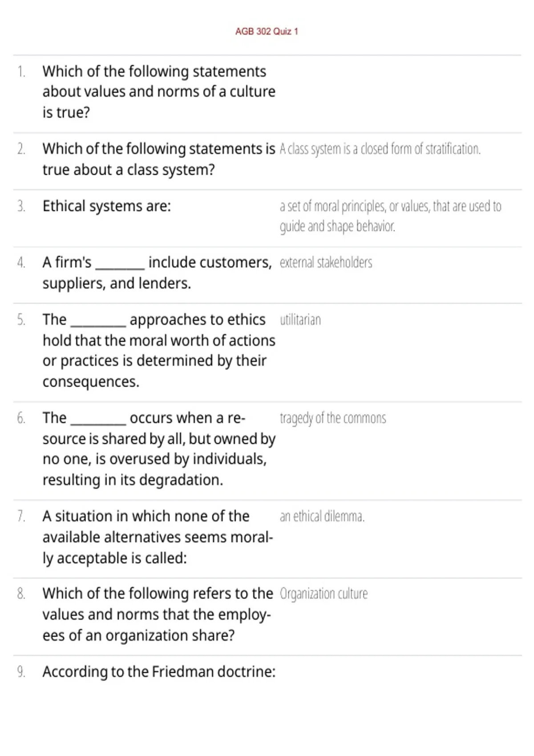The height and width of the screenshot is (756, 534).
Task: Click the question about customers, suppliers, lenders
Action: click(157, 273)
